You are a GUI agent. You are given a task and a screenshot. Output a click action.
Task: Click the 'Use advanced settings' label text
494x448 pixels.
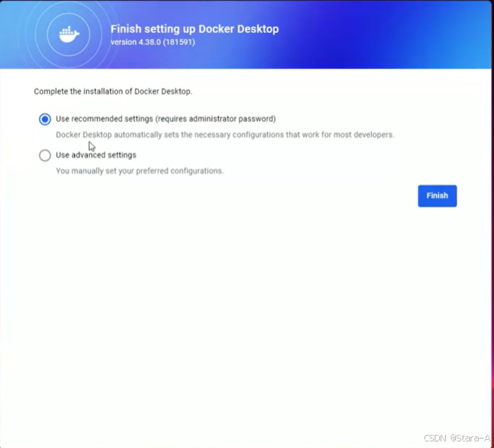pos(96,155)
